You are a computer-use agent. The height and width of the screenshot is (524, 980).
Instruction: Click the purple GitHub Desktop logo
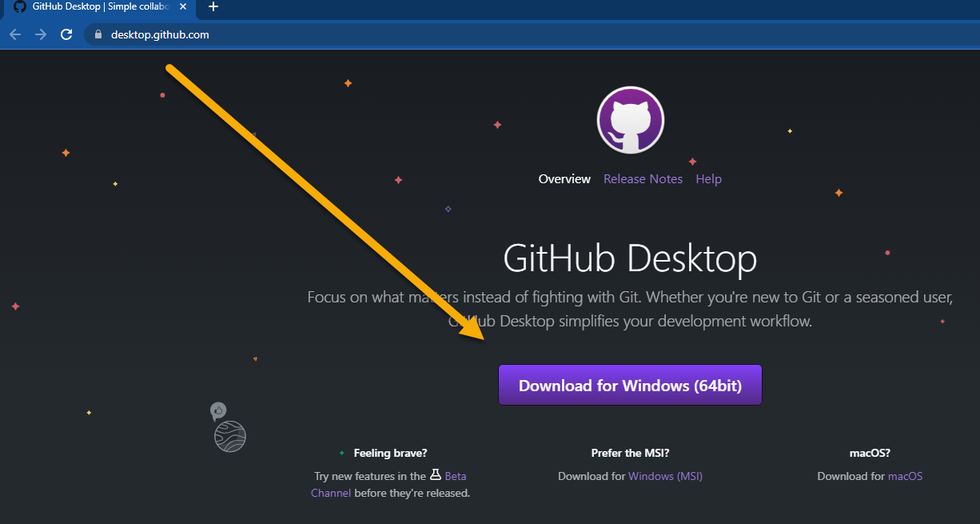click(631, 120)
